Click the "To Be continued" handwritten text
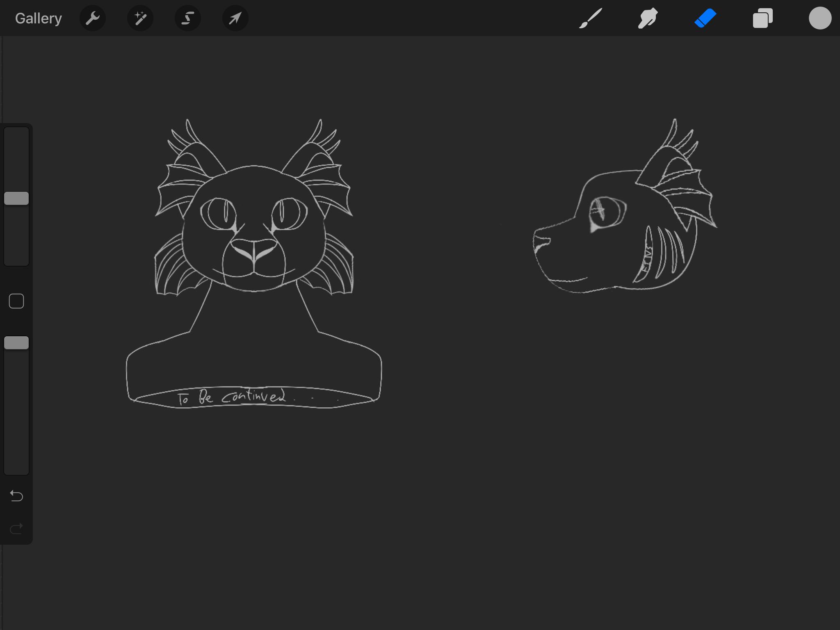 point(232,397)
